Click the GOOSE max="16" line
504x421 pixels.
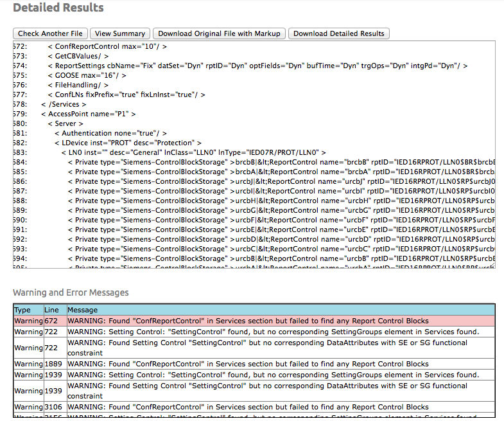point(87,75)
